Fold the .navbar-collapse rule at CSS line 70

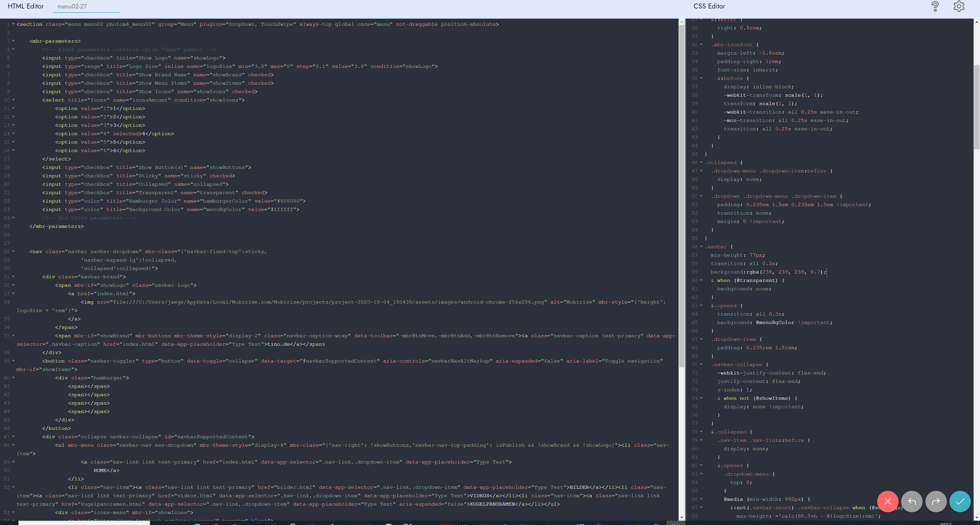click(x=701, y=365)
